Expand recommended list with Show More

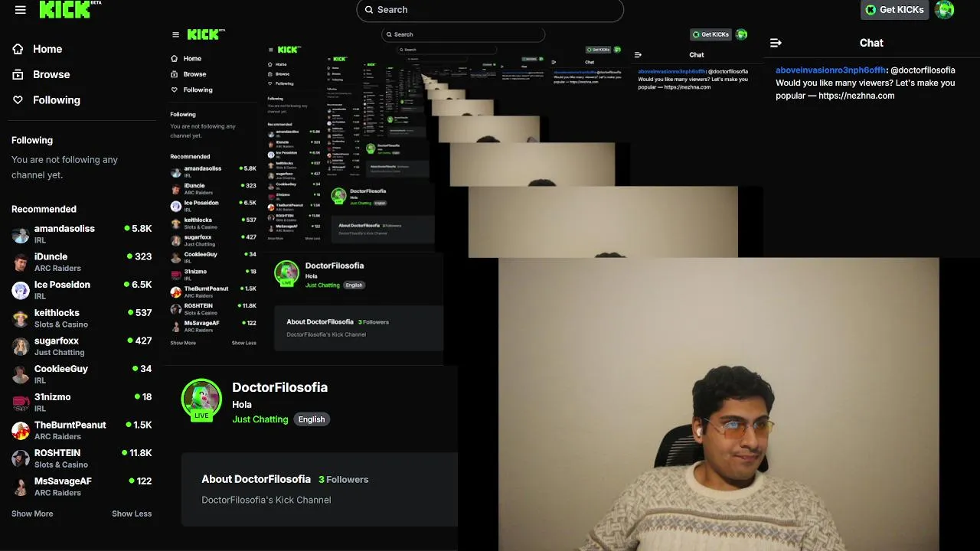click(x=32, y=514)
